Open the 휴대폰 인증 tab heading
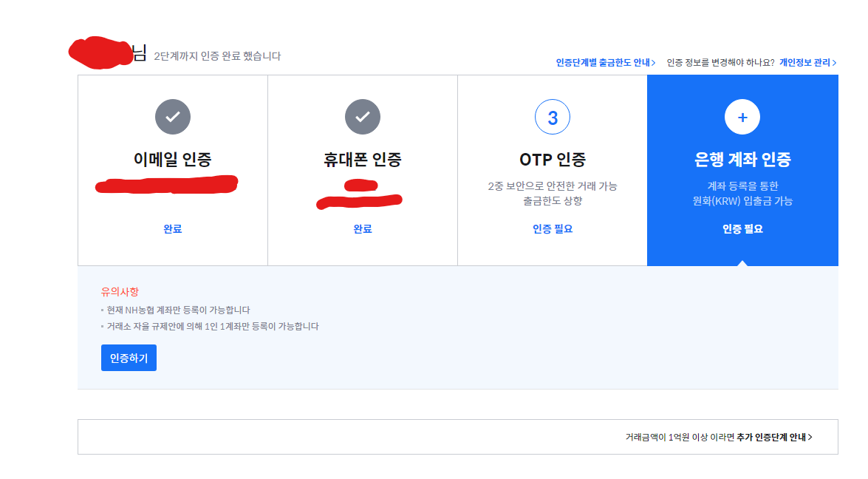The width and height of the screenshot is (868, 479). point(363,160)
